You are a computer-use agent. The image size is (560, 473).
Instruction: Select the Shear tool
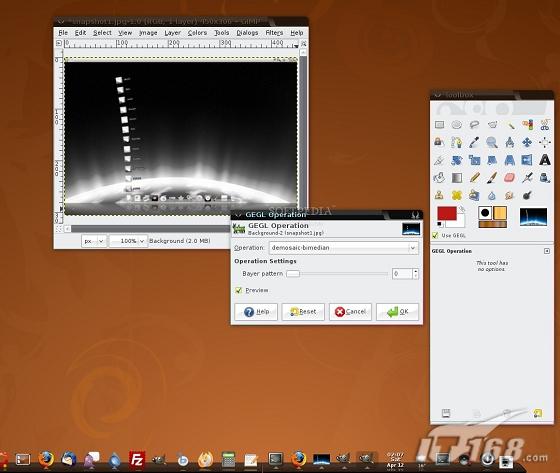[492, 160]
